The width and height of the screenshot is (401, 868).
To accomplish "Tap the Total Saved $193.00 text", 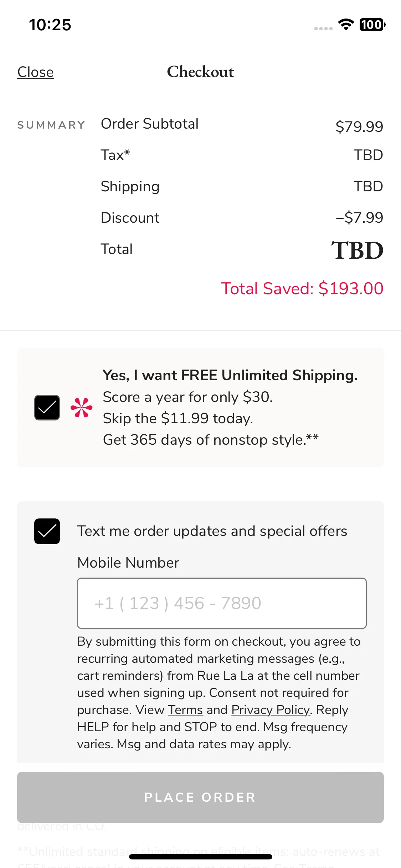I will pyautogui.click(x=302, y=288).
